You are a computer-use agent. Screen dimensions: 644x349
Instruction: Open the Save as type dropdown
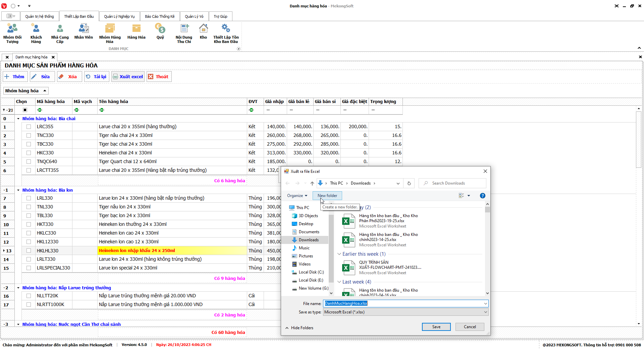405,312
